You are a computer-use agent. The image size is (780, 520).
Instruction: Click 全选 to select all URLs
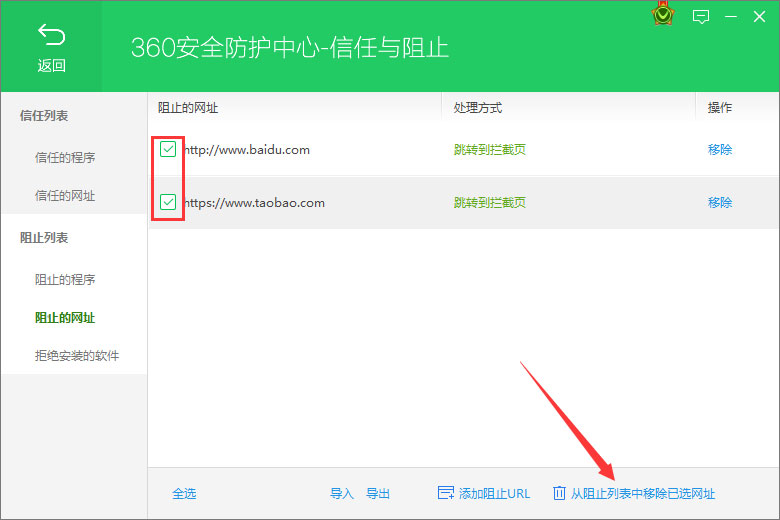[184, 493]
